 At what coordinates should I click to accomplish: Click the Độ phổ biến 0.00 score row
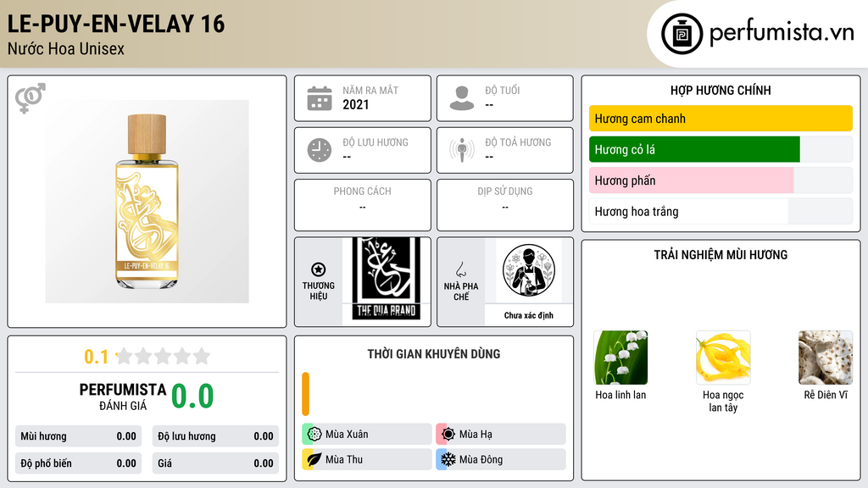(x=79, y=463)
